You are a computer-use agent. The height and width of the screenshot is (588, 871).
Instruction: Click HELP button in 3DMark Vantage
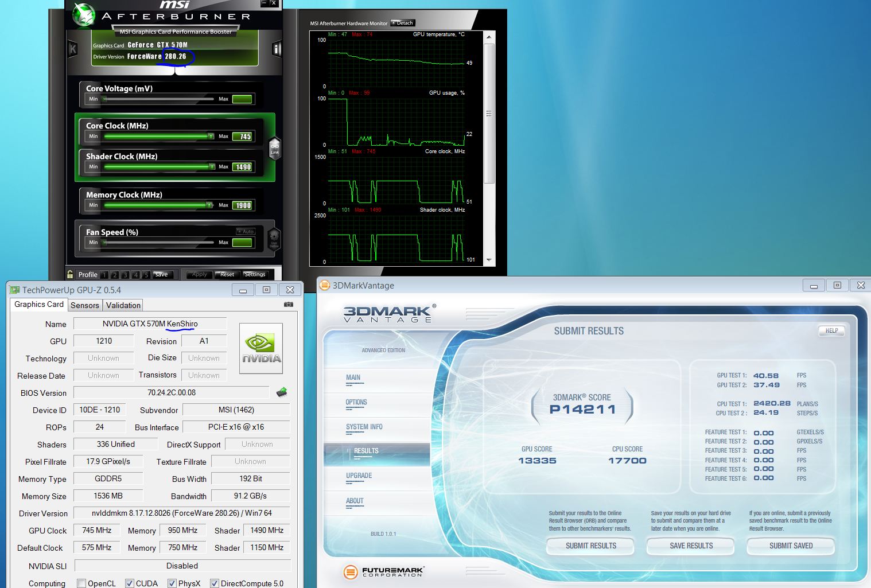point(831,330)
